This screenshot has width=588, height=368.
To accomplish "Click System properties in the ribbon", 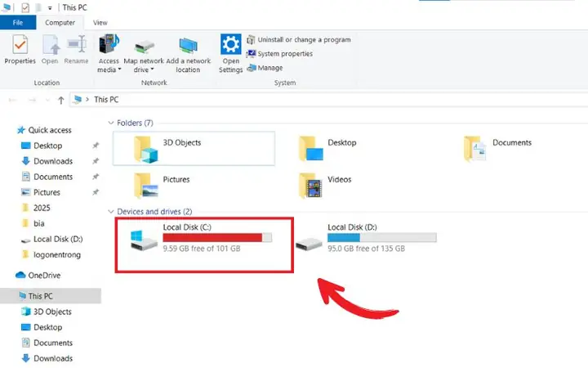I will pos(279,54).
